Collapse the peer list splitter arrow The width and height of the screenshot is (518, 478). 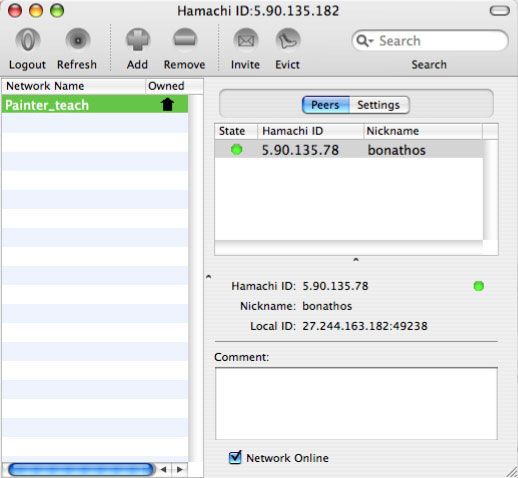click(356, 259)
